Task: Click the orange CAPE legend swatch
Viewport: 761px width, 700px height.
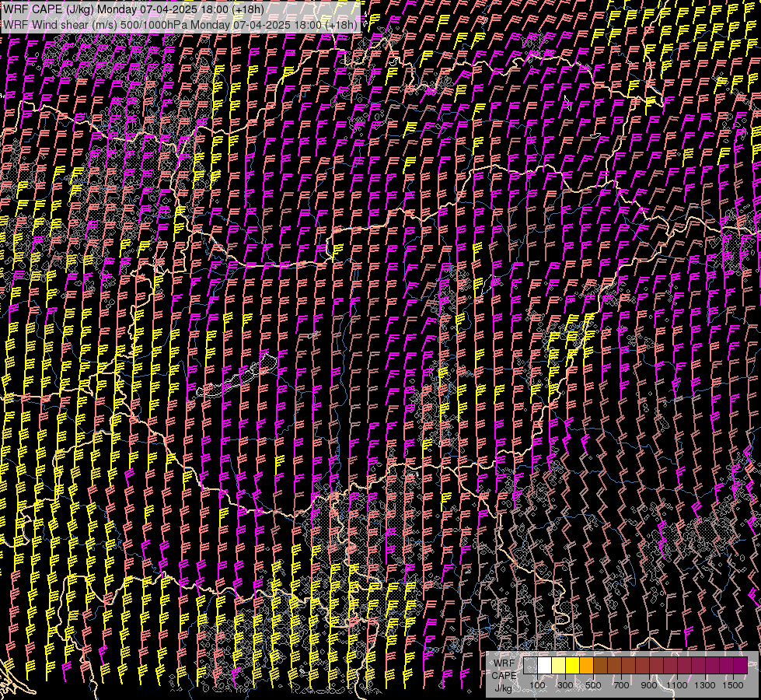Action: pyautogui.click(x=586, y=666)
